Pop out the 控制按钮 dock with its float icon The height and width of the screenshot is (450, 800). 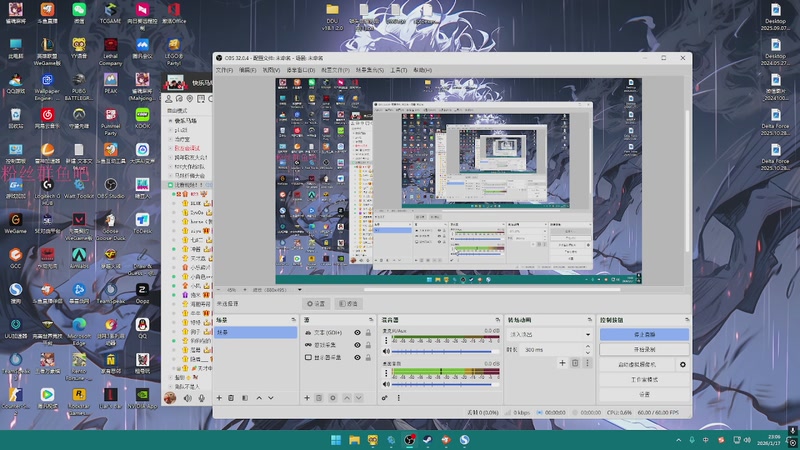687,320
